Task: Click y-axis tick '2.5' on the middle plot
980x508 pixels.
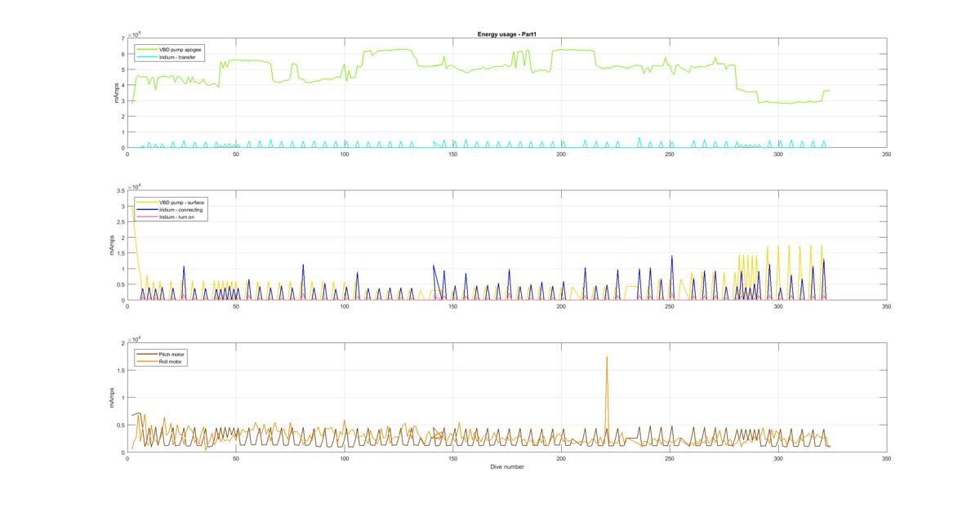Action: 121,222
